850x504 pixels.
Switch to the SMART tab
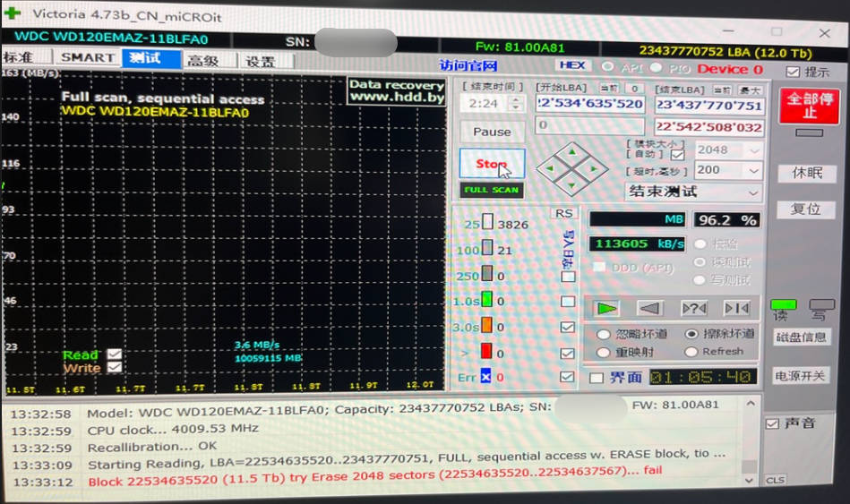tap(87, 58)
